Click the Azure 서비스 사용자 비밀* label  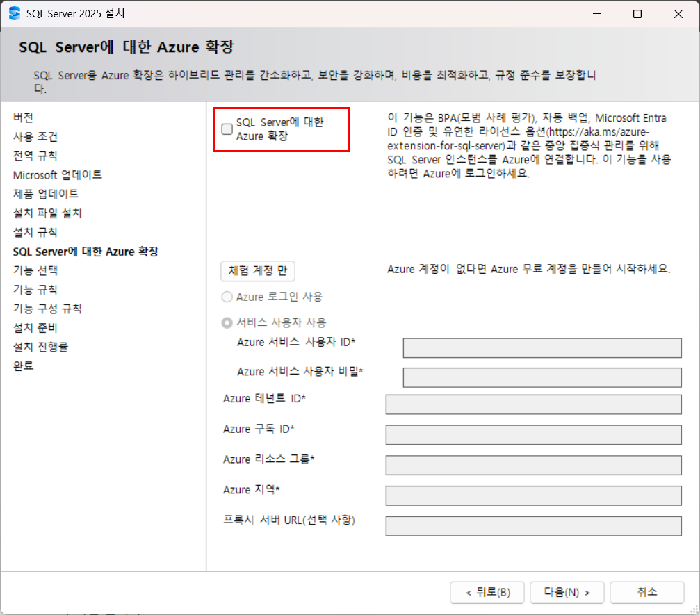pos(300,372)
